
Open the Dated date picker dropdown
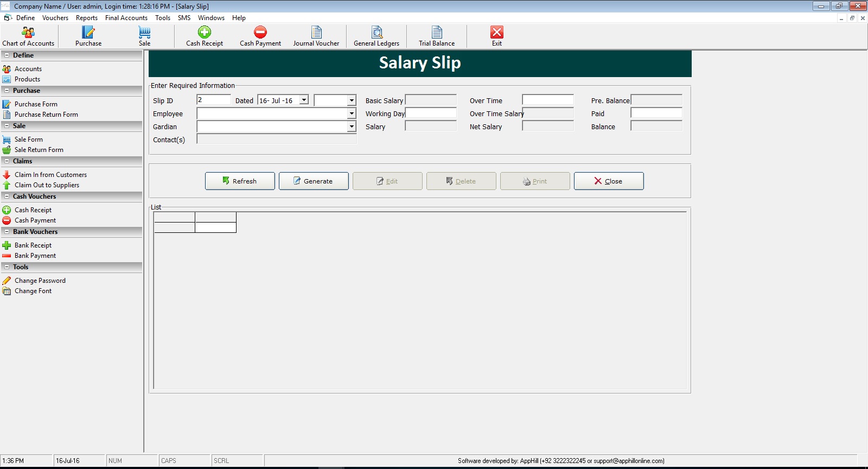click(304, 100)
